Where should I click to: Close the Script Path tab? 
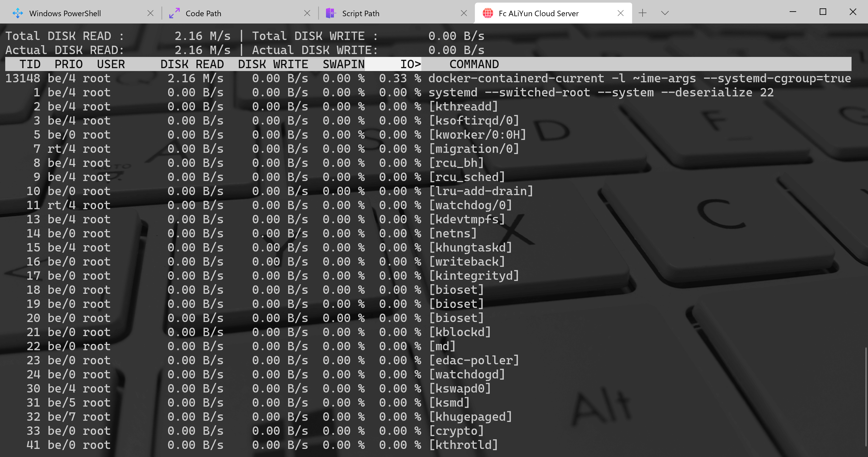coord(464,13)
